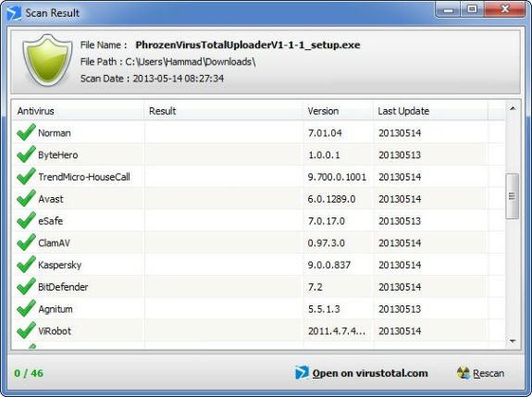Screen dimensions: 532x397
Task: Select the Norman row name
Action: coord(55,133)
